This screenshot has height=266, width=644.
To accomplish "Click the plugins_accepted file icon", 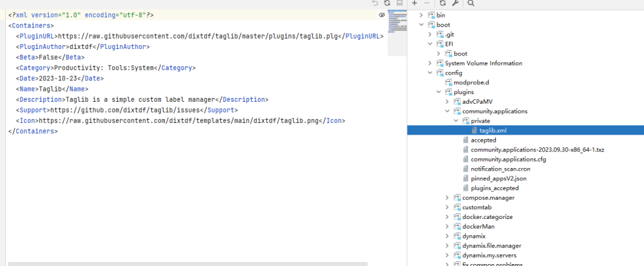I will (x=466, y=188).
